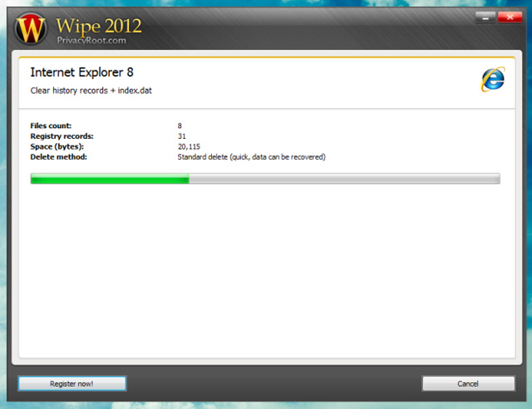Click the 'Registry records:' label
Screen dimensions: 532x409
pos(62,136)
